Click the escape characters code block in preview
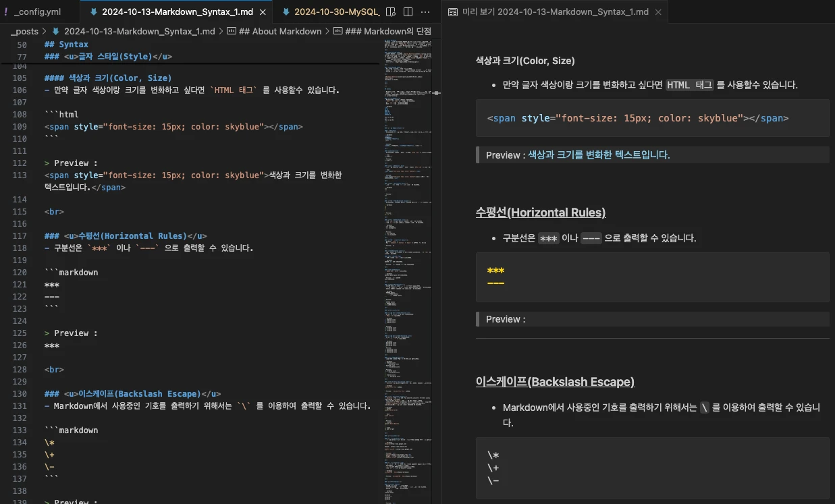Screen dimensions: 835x504 [x=653, y=468]
